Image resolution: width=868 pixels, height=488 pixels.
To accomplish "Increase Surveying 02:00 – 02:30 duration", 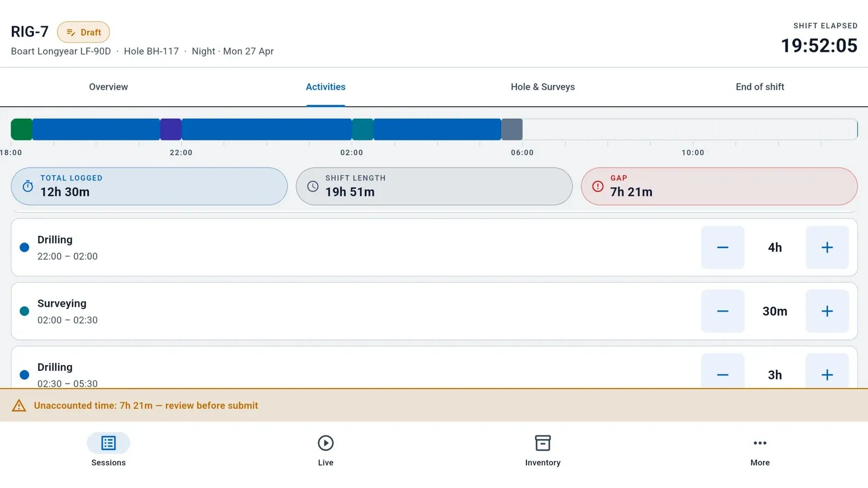I will (x=827, y=311).
